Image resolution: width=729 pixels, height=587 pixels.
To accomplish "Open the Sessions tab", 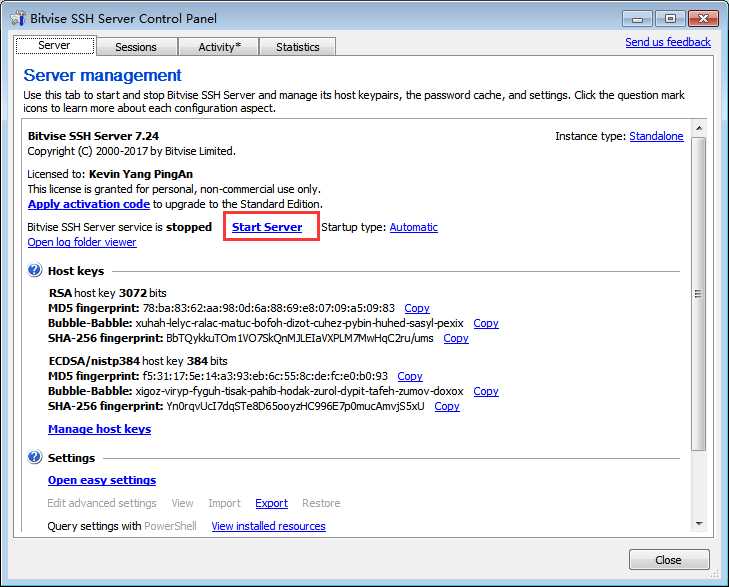I will [136, 47].
